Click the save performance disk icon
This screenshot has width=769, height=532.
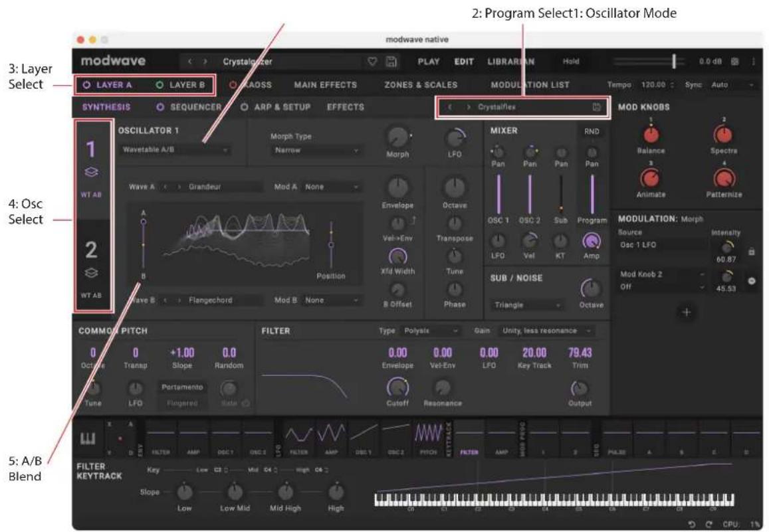pos(391,62)
